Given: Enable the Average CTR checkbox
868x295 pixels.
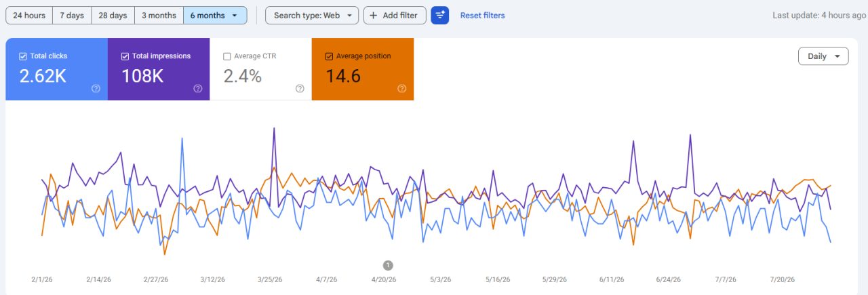Looking at the screenshot, I should click(x=227, y=56).
